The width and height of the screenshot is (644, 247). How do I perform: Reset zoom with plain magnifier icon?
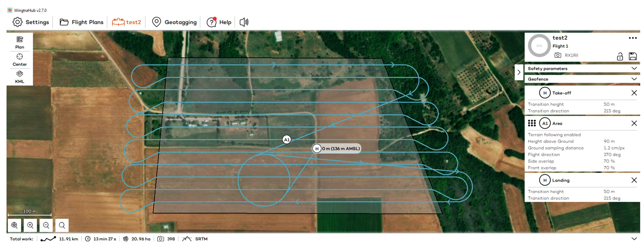(x=62, y=225)
